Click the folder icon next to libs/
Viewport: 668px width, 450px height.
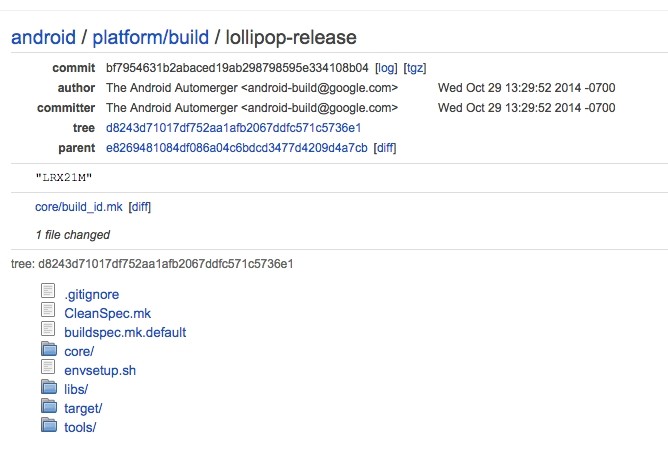pos(49,388)
